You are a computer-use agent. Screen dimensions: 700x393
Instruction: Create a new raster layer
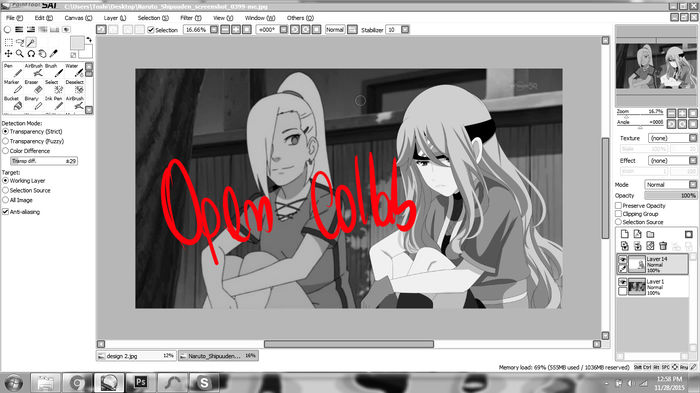coord(625,234)
